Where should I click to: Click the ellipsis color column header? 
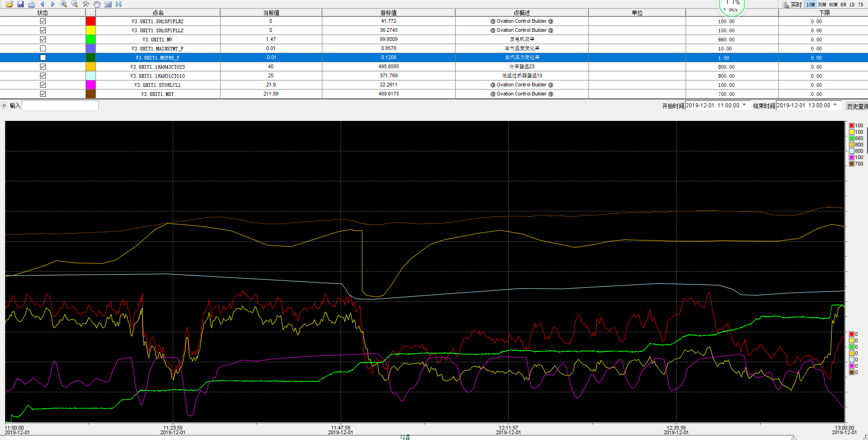coord(90,13)
